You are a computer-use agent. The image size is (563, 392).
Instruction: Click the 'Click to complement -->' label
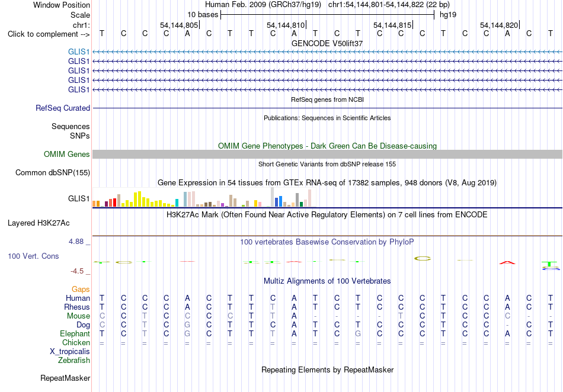click(49, 34)
